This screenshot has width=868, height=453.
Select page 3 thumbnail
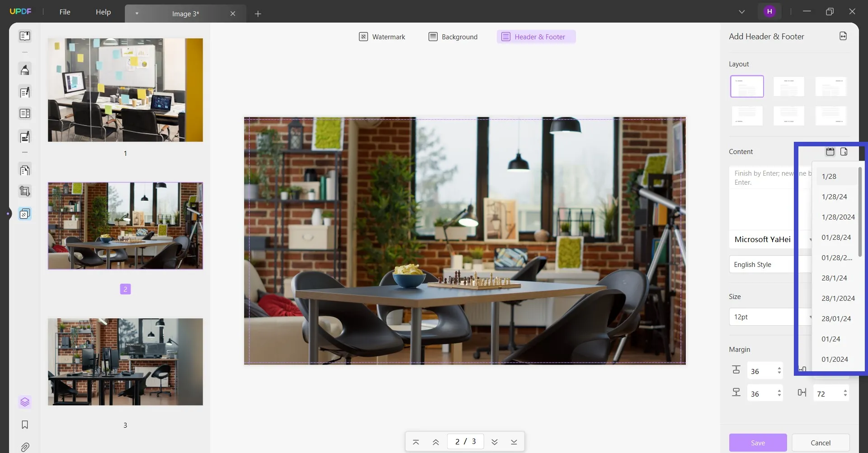pos(125,362)
